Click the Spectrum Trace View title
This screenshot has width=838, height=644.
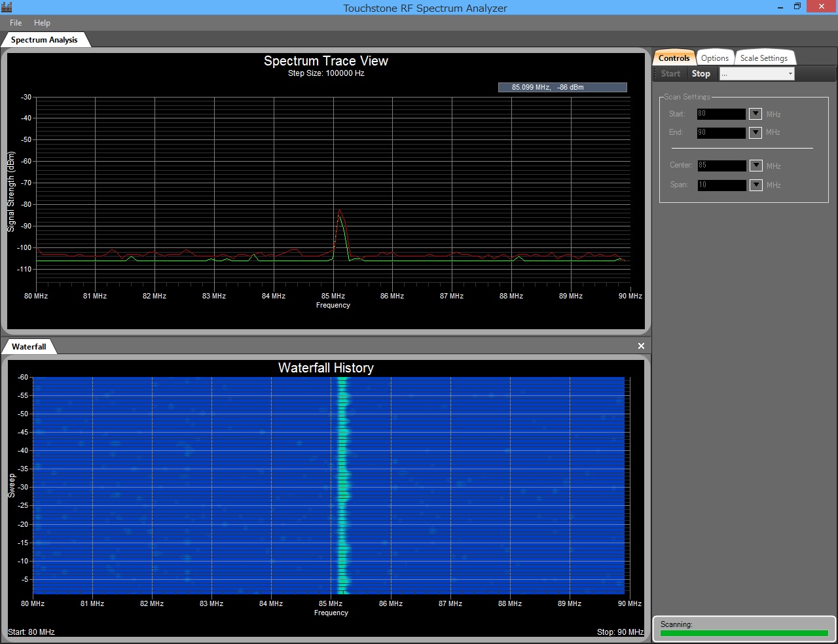click(x=326, y=61)
